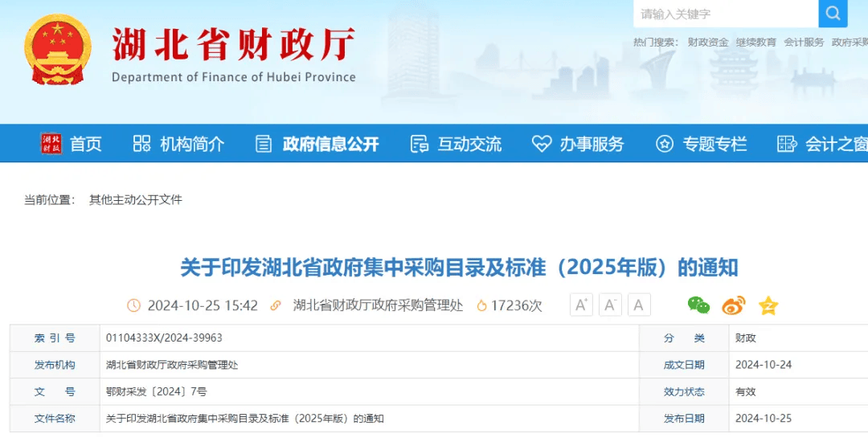Reset font size with plain A button
The height and width of the screenshot is (446, 868).
pyautogui.click(x=639, y=305)
